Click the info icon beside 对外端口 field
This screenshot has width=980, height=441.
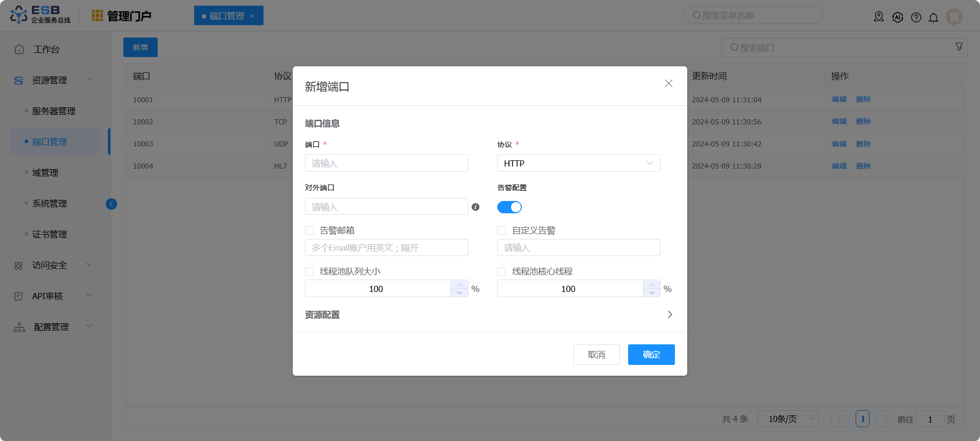click(x=476, y=207)
